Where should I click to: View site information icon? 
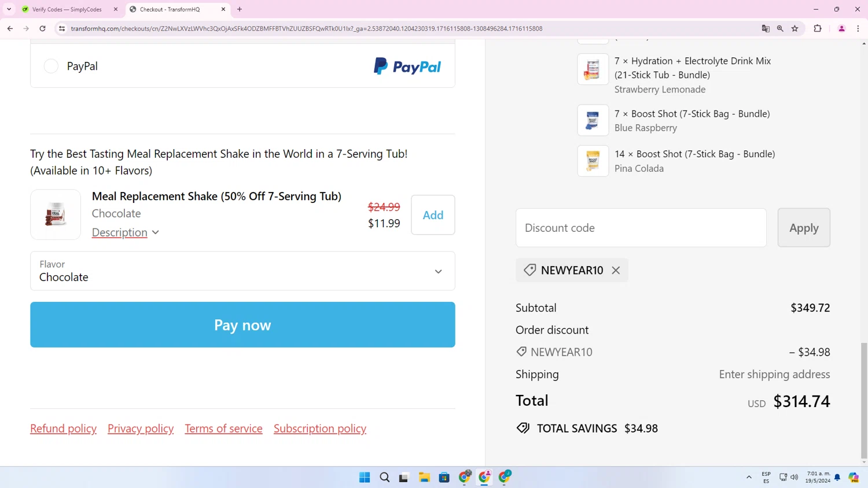pyautogui.click(x=62, y=28)
